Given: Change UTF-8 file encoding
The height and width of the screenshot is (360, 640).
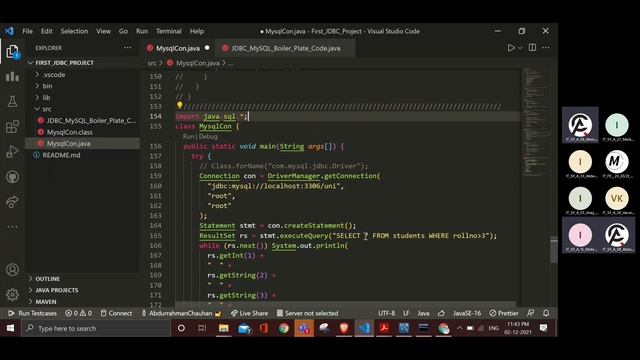Looking at the screenshot, I should tap(387, 313).
